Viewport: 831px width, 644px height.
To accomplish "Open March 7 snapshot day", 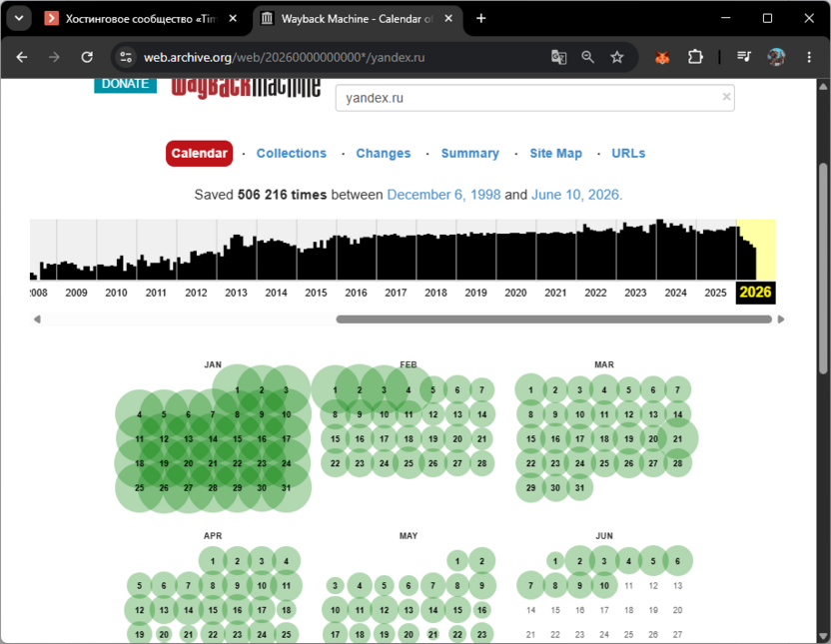I will point(678,390).
